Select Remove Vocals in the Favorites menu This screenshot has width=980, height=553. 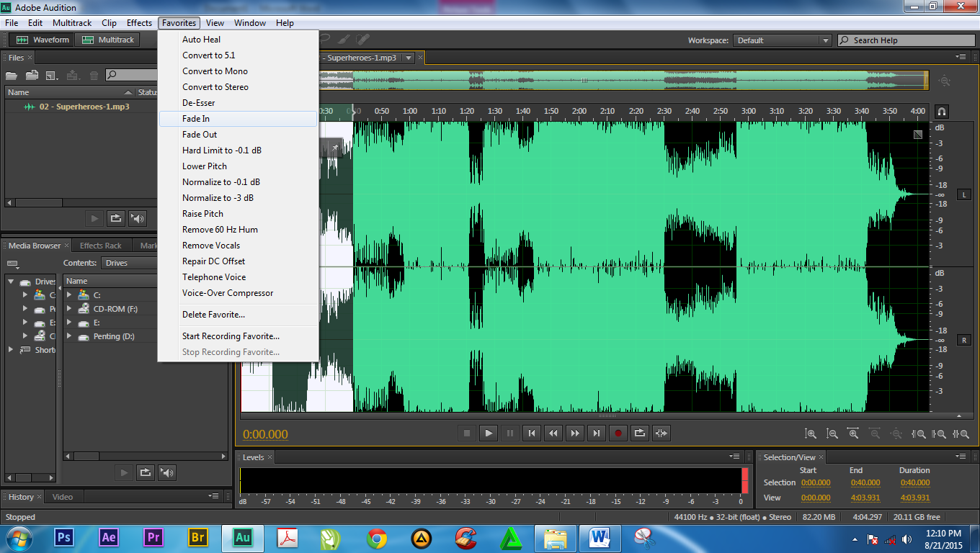238,246
